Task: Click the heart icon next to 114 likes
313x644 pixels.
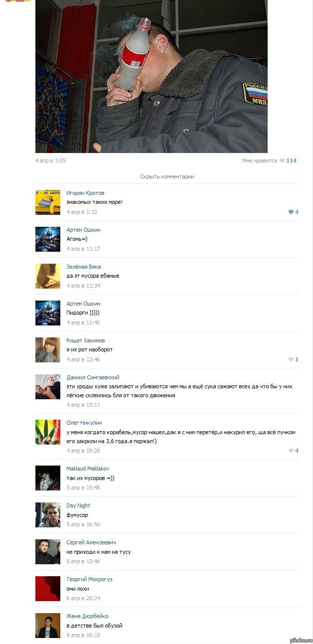Action: [x=282, y=161]
